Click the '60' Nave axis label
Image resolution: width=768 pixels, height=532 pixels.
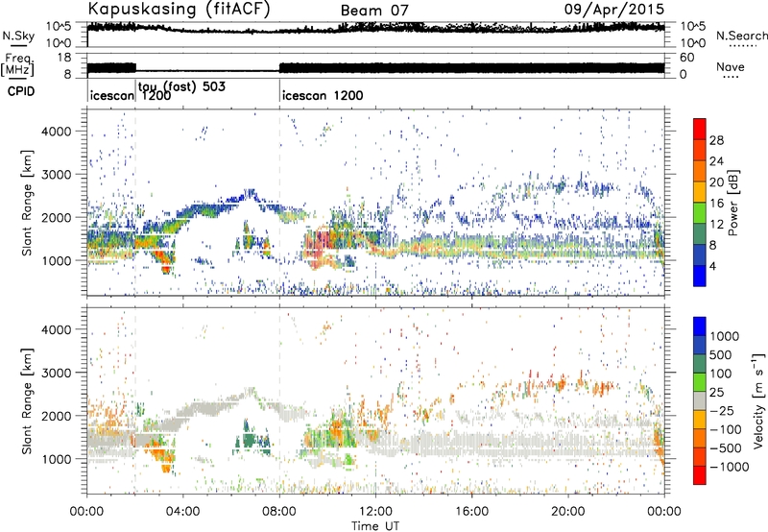click(x=687, y=58)
